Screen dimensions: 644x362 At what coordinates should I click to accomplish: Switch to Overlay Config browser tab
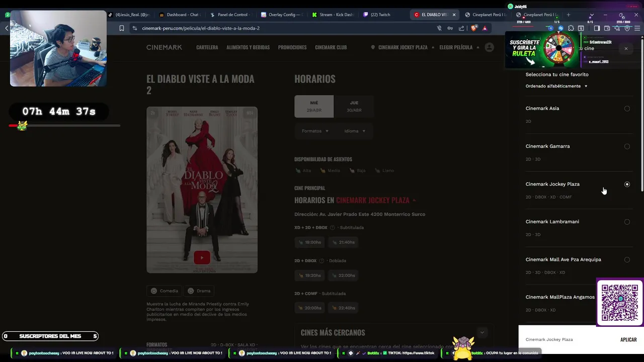tap(282, 15)
